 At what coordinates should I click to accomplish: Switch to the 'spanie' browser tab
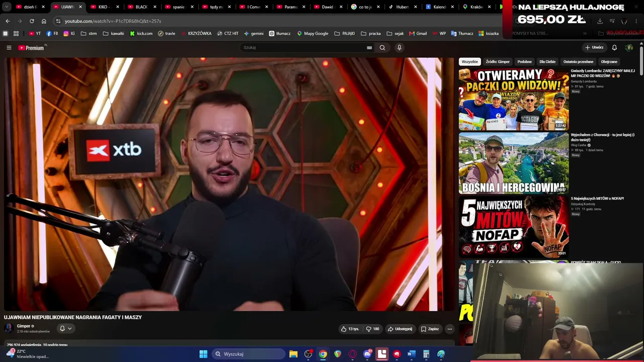tap(179, 7)
